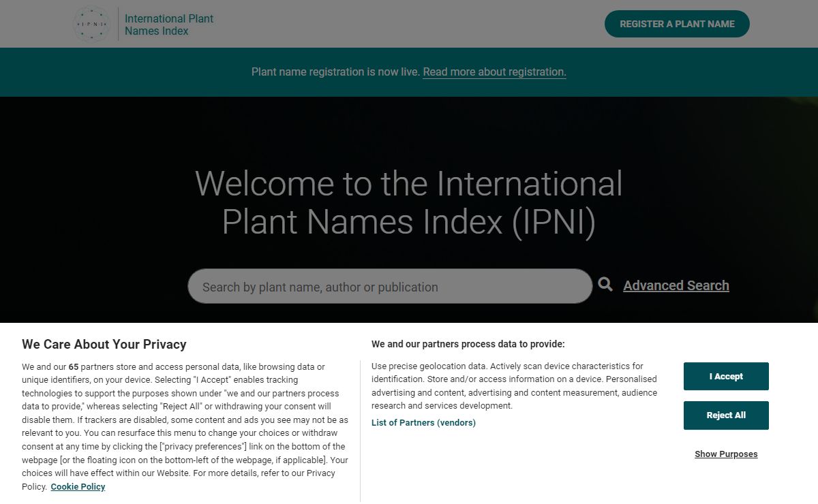The height and width of the screenshot is (504, 818).
Task: Click Reject All on the privacy banner
Action: [x=726, y=415]
